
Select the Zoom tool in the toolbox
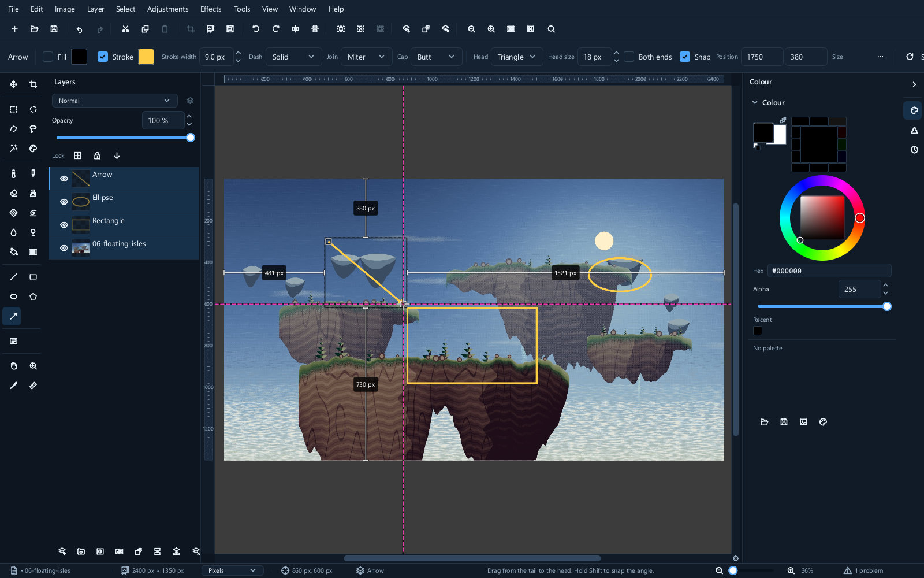coord(33,366)
